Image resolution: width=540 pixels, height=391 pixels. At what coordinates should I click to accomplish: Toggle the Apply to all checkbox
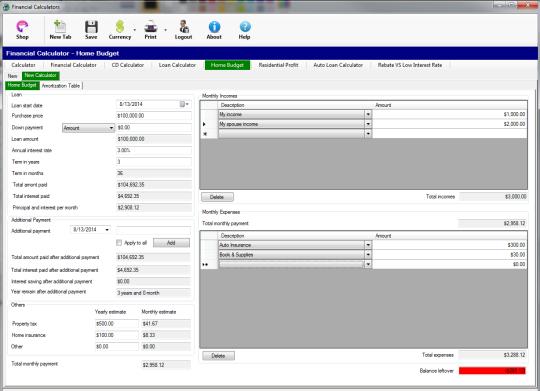click(119, 243)
